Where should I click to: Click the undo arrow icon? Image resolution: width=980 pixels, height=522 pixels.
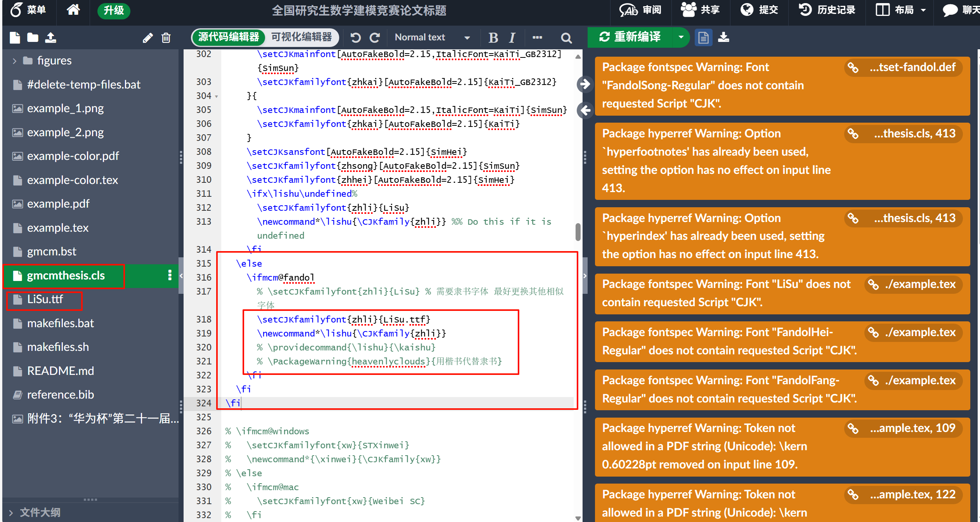click(356, 38)
